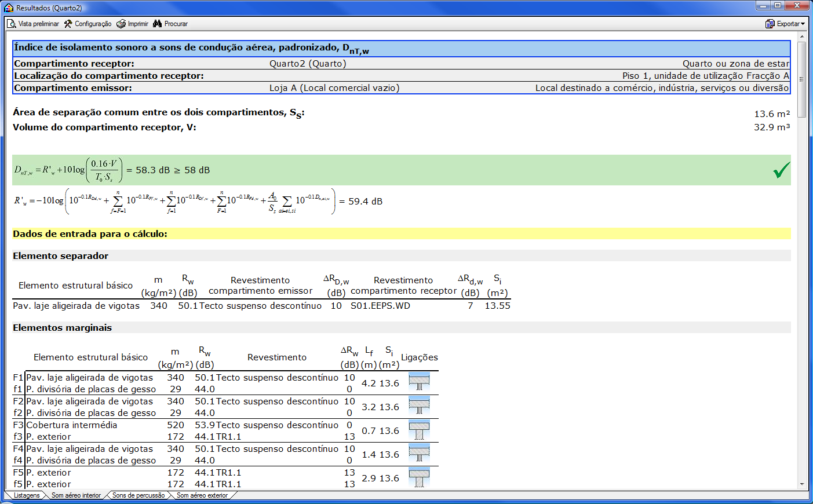
Task: Click the vertical scrollbar thumb
Action: (802, 79)
